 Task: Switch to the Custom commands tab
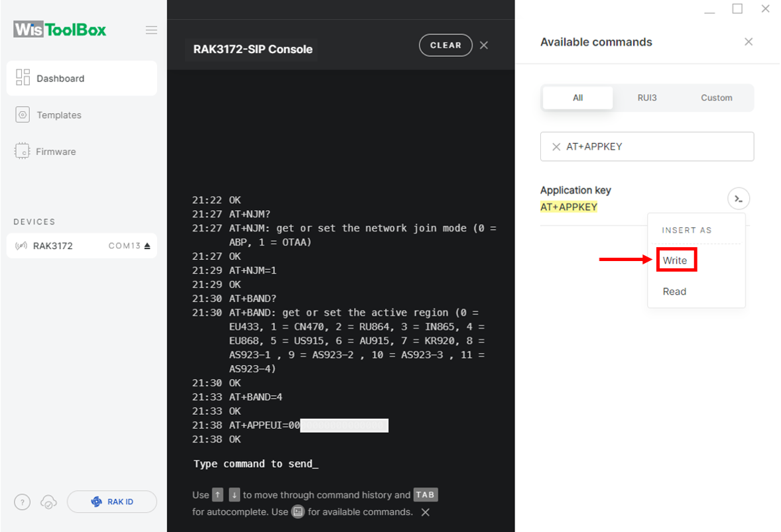coord(717,97)
